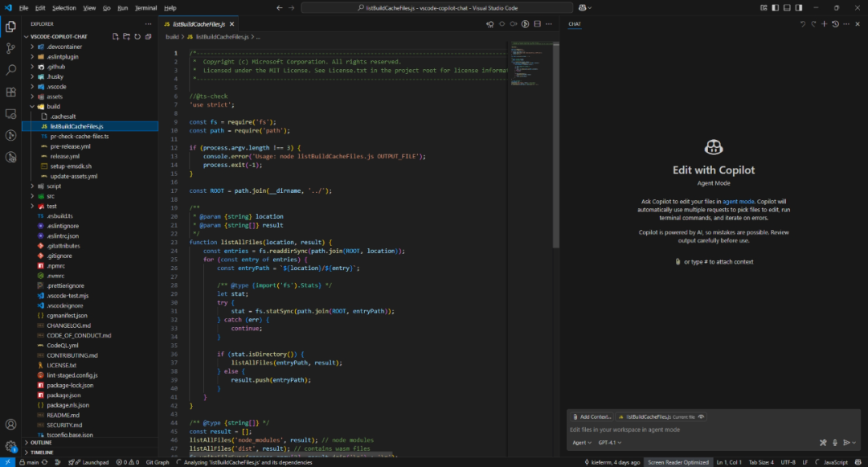
Task: Customize layout from the title bar
Action: (x=764, y=8)
